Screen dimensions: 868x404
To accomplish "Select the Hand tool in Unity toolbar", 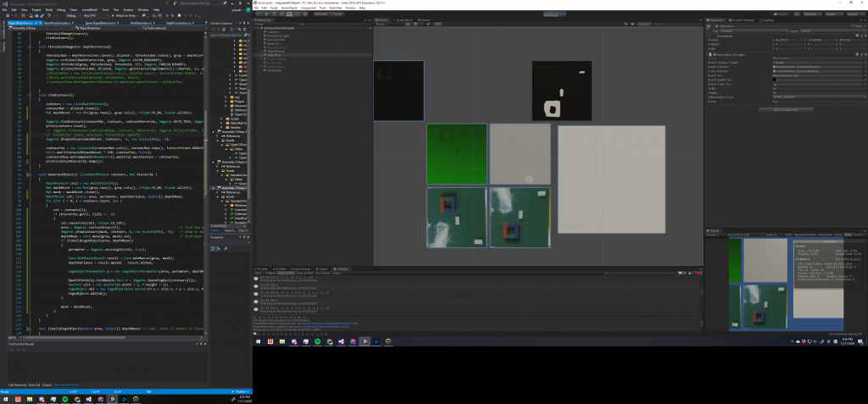I will click(x=257, y=14).
